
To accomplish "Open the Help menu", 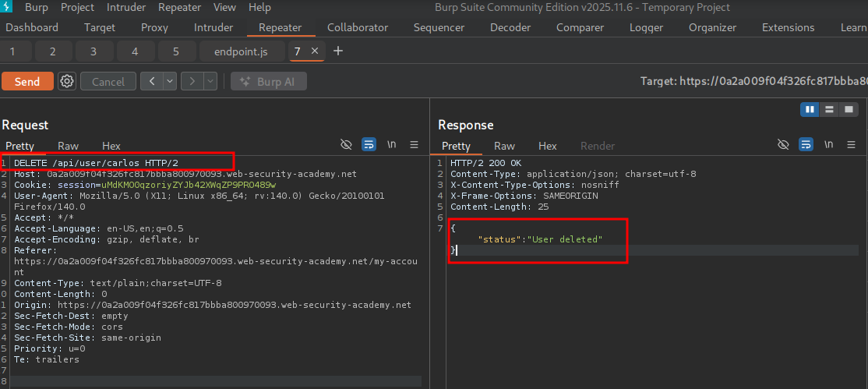I will pos(259,8).
